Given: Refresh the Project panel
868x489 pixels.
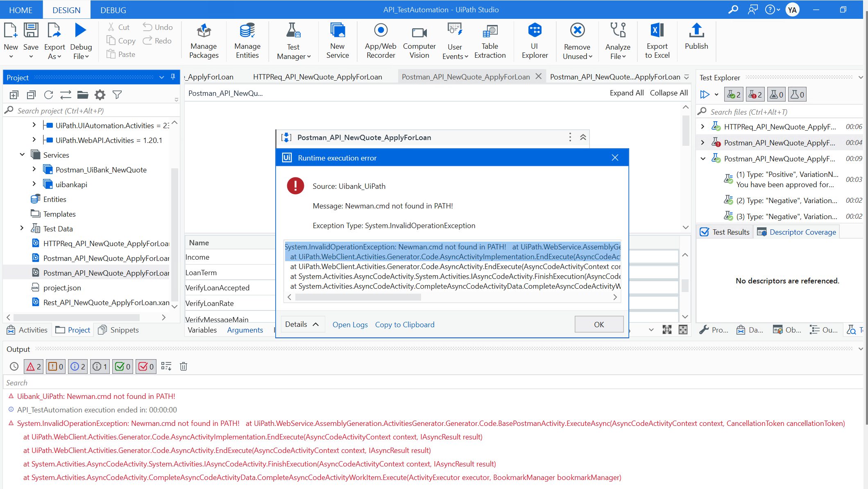Looking at the screenshot, I should click(x=48, y=95).
